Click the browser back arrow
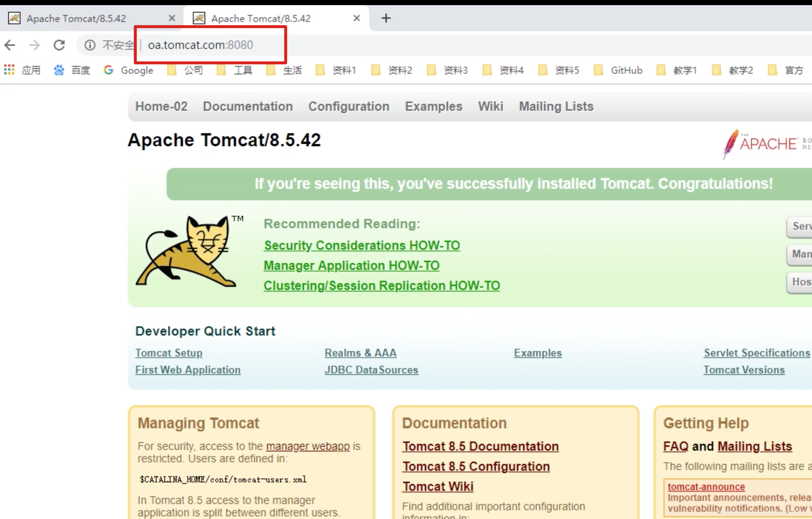The width and height of the screenshot is (812, 519). [10, 45]
